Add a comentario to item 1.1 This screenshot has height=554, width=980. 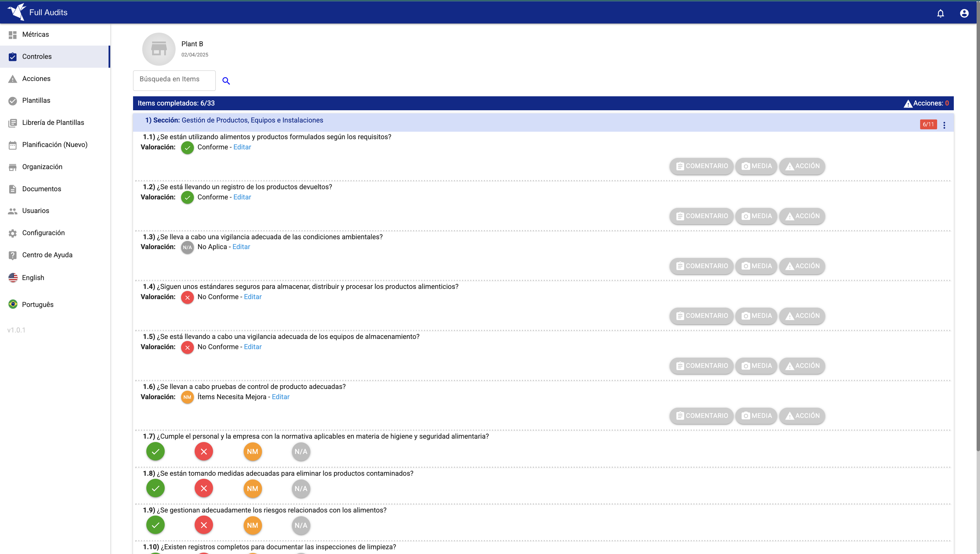701,166
